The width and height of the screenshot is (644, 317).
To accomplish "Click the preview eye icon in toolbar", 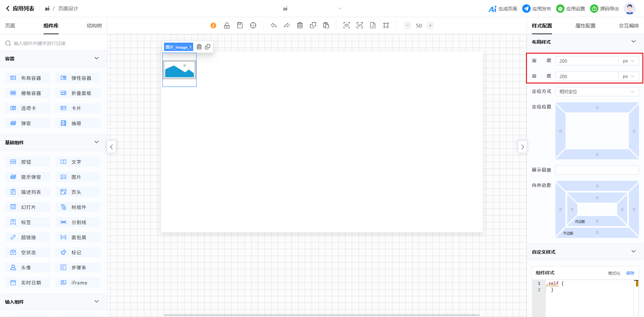I will (346, 25).
